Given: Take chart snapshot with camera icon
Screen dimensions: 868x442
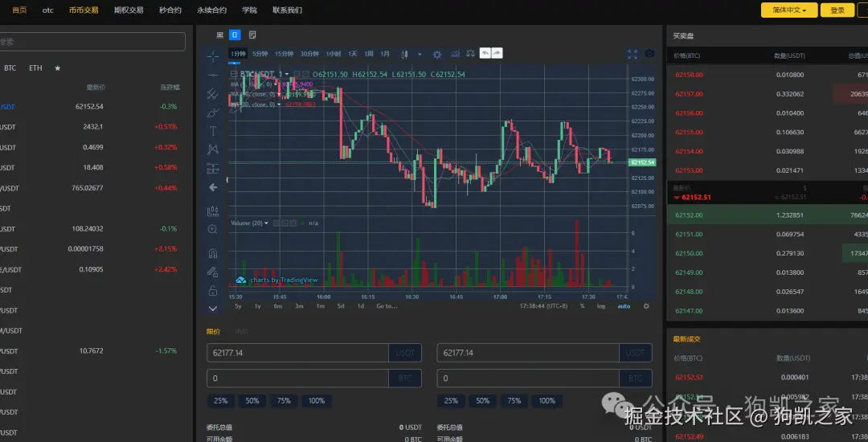Looking at the screenshot, I should click(x=649, y=54).
